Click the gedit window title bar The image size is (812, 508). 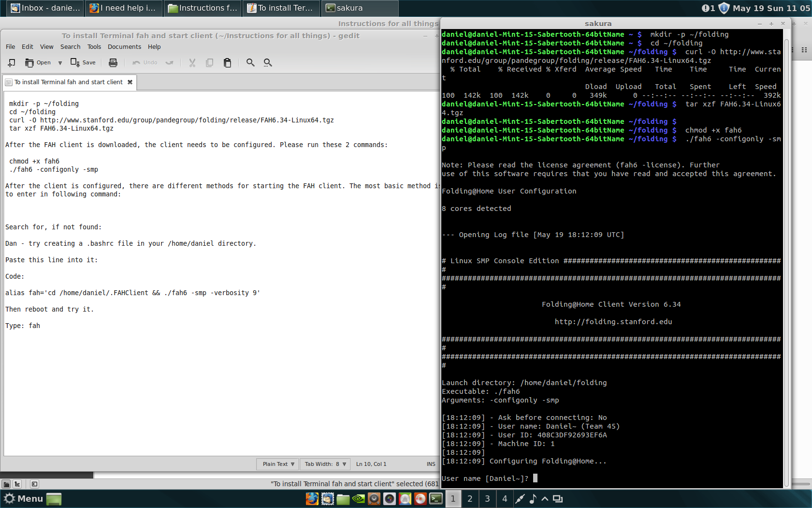coord(211,36)
